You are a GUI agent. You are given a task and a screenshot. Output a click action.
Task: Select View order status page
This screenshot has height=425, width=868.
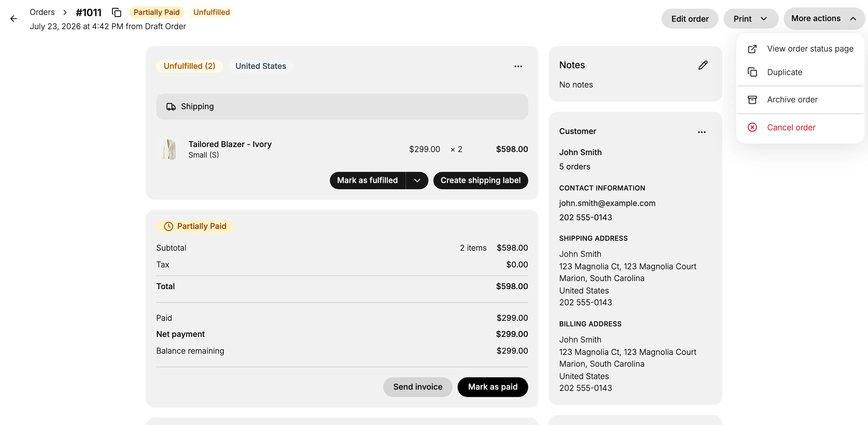coord(800,49)
